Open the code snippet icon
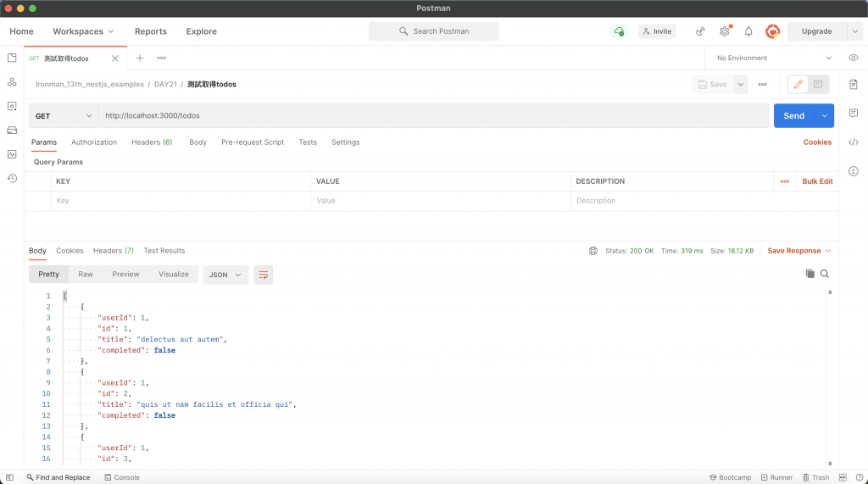Viewport: 868px width, 484px height. (853, 142)
